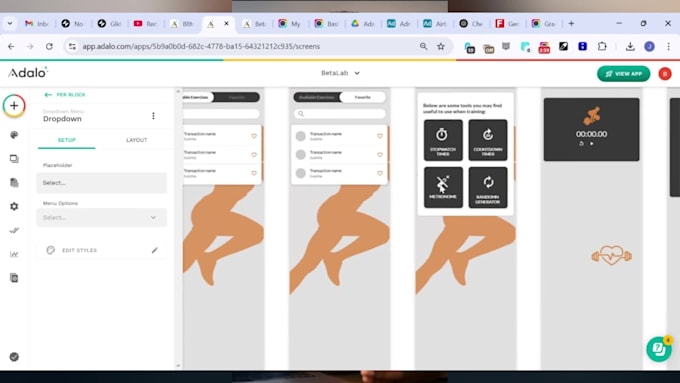The image size is (680, 383).
Task: Click the add component plus button
Action: [x=14, y=105]
